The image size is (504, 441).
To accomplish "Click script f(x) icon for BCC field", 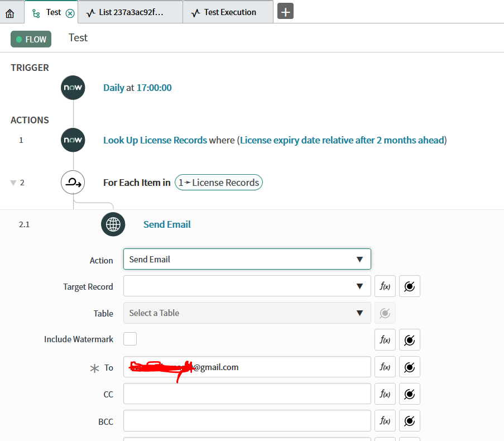I will [385, 421].
